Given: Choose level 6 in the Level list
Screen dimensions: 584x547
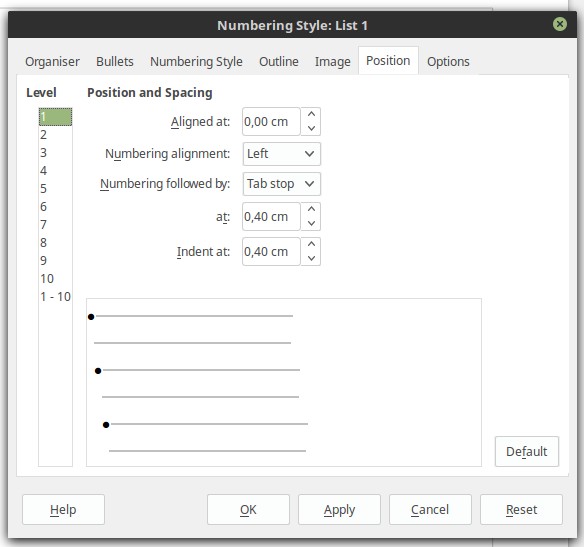Looking at the screenshot, I should (55, 207).
